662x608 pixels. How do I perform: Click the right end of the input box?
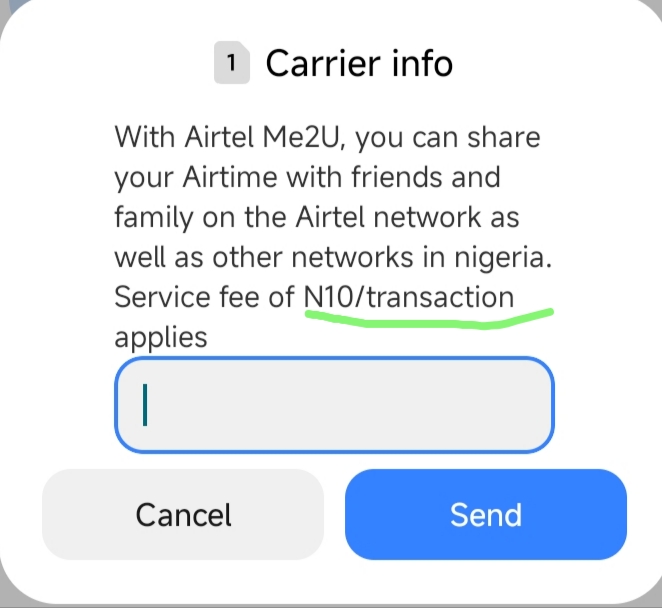click(x=532, y=405)
